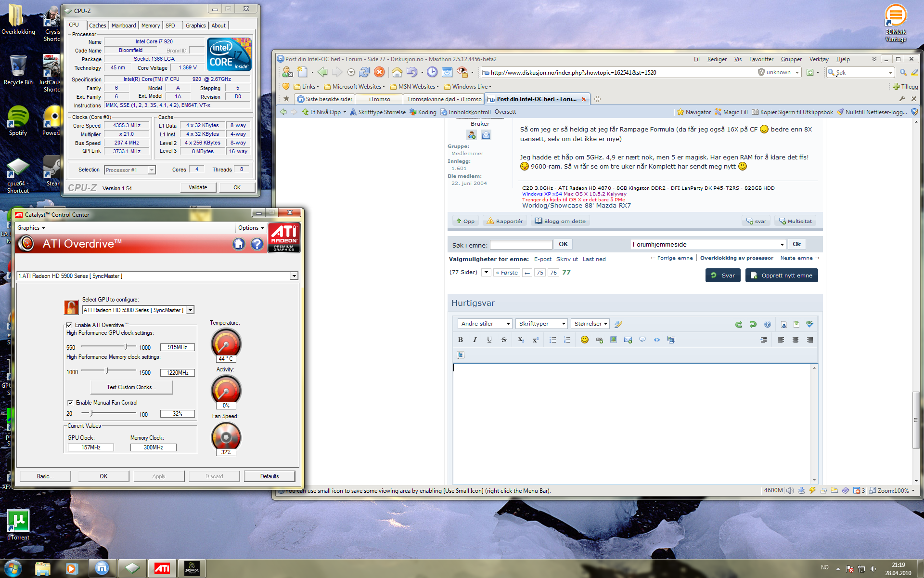The width and height of the screenshot is (924, 578).
Task: Click the ATI taskbar icon
Action: (x=162, y=568)
